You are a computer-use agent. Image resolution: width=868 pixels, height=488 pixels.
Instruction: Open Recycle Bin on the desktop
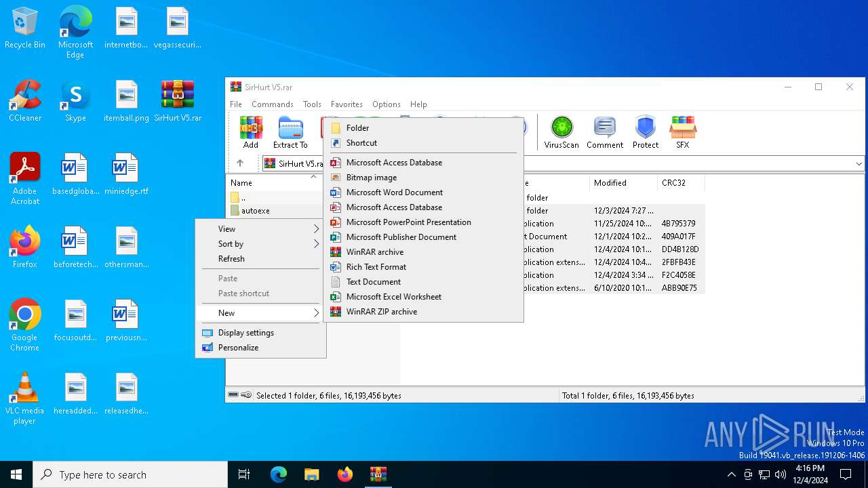point(25,28)
